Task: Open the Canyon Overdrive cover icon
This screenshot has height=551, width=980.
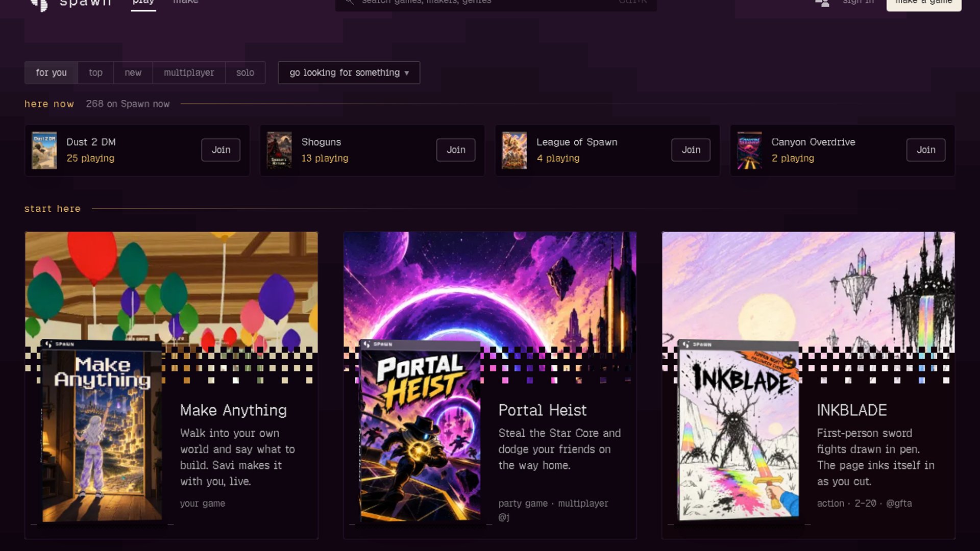Action: click(749, 151)
